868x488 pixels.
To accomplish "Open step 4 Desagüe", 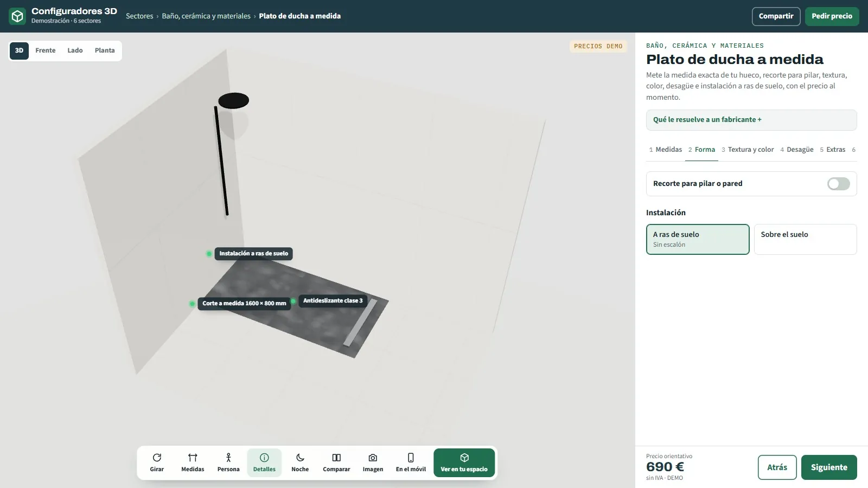I will pyautogui.click(x=797, y=150).
